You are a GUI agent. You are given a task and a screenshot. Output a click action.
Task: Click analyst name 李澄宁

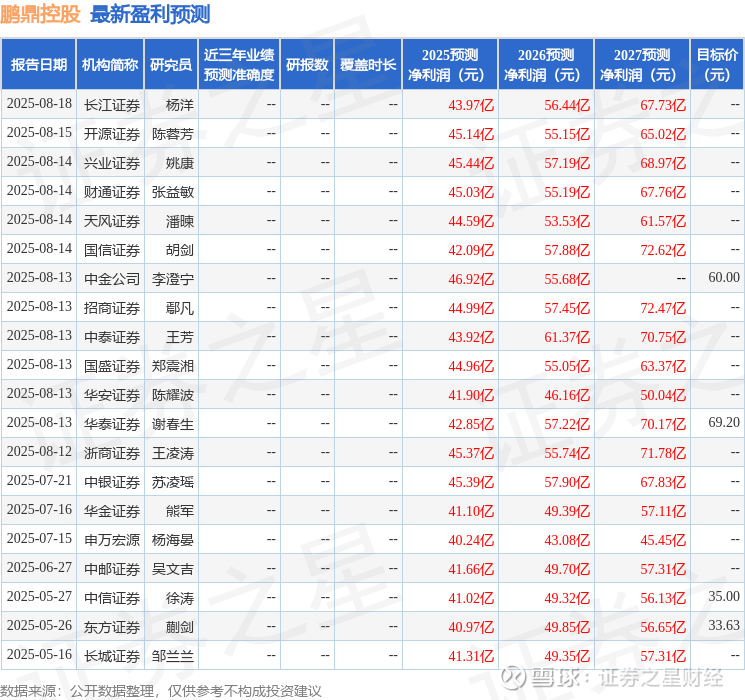(173, 279)
